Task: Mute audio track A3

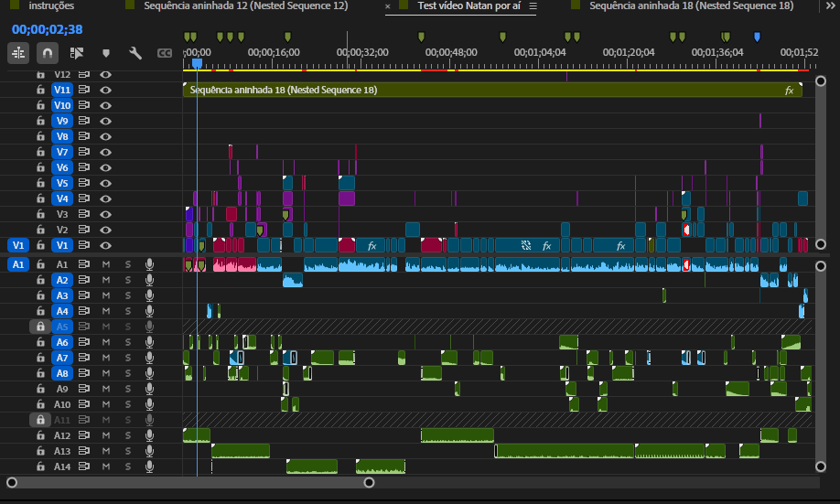Action: click(x=106, y=295)
